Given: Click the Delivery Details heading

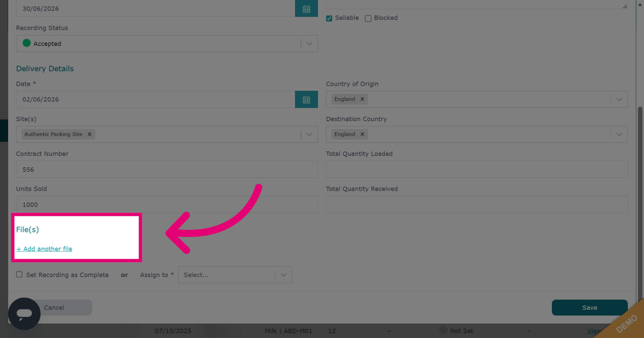Looking at the screenshot, I should coord(45,68).
